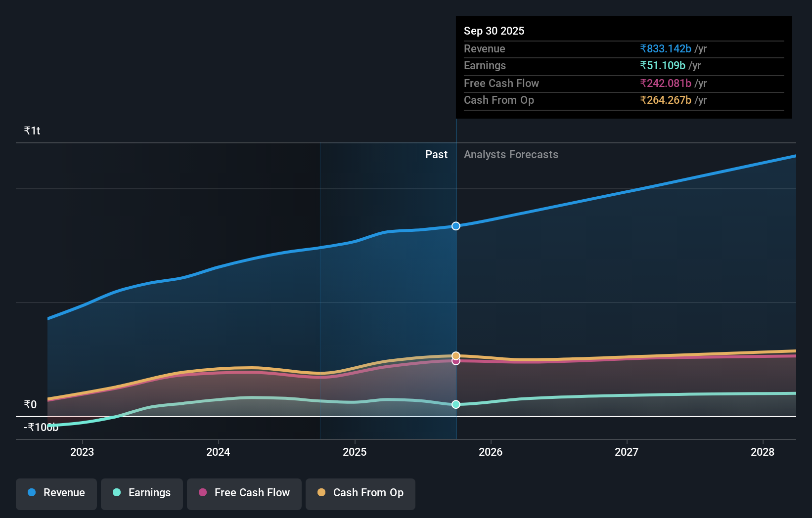The width and height of the screenshot is (812, 518).
Task: Click the orange Cash From Op legend dot
Action: pyautogui.click(x=321, y=492)
